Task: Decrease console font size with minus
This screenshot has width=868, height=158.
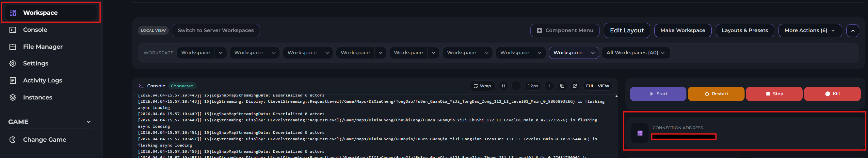Action: pos(516,86)
